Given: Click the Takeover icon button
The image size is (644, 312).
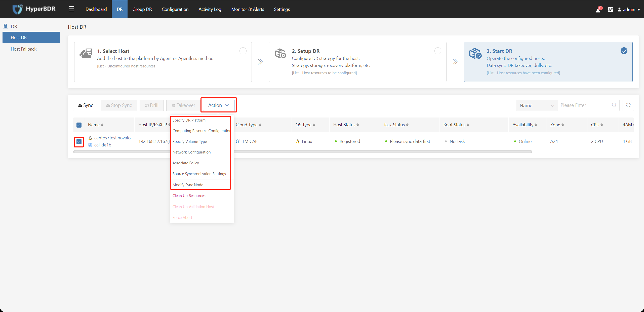Looking at the screenshot, I should 183,105.
